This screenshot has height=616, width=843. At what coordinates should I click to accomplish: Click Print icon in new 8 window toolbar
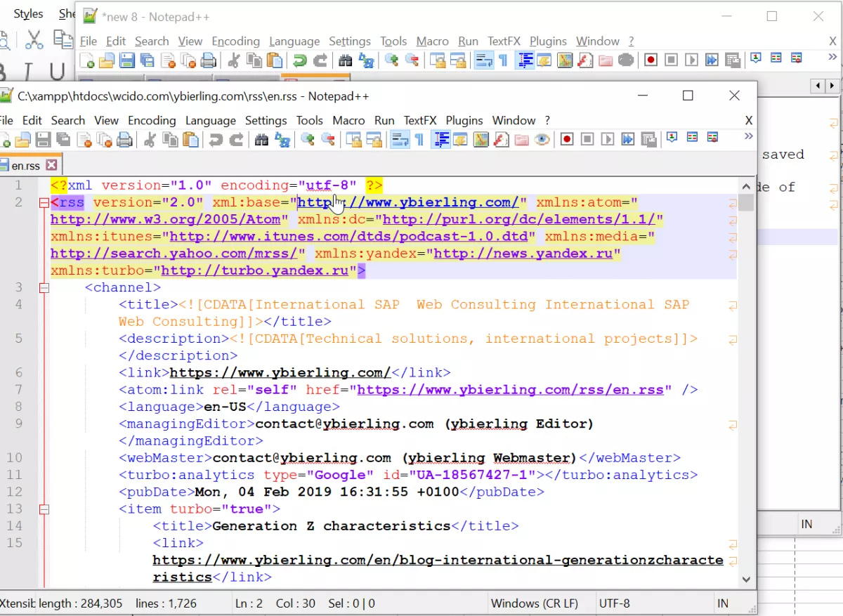(x=209, y=60)
